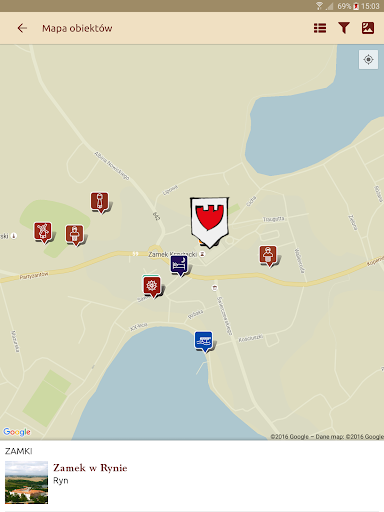
Task: Go back using the arrow icon
Action: [22, 28]
